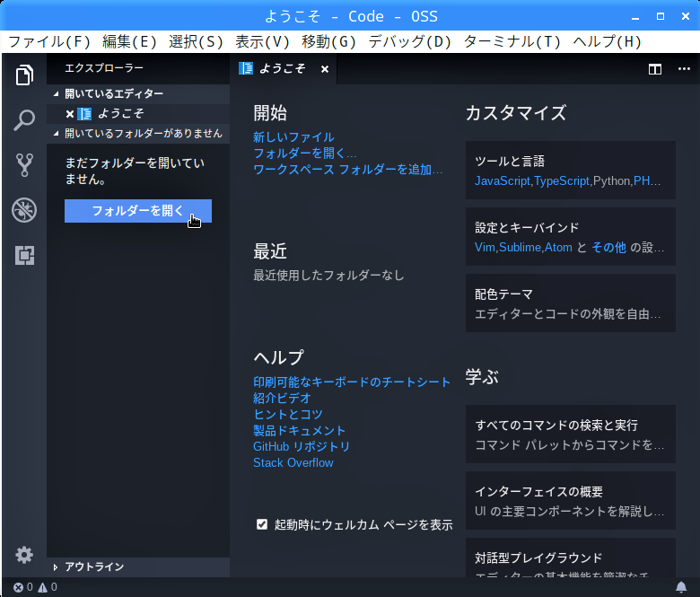Close ようこそ in open editors list

click(x=70, y=114)
